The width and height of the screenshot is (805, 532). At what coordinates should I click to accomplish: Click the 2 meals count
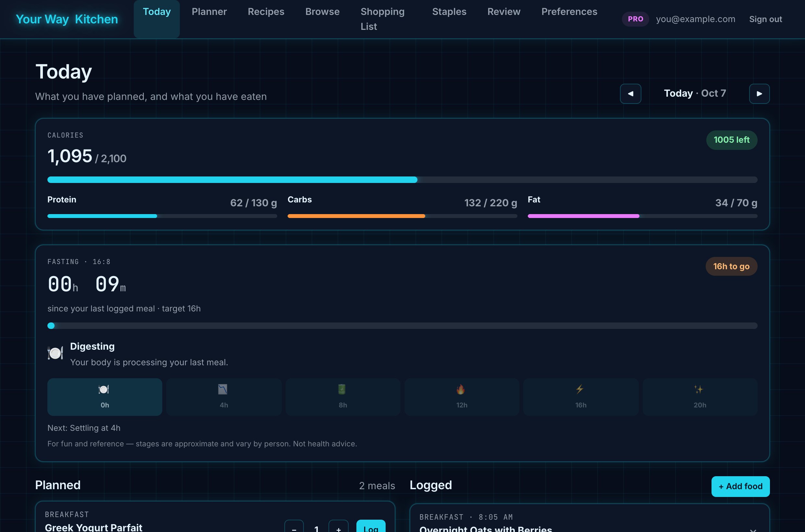(x=377, y=486)
